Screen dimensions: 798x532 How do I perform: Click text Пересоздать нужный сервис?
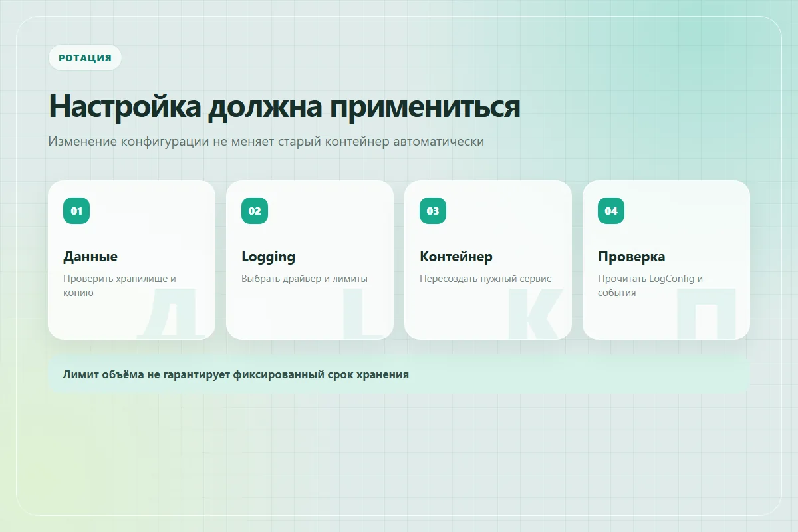tap(485, 279)
